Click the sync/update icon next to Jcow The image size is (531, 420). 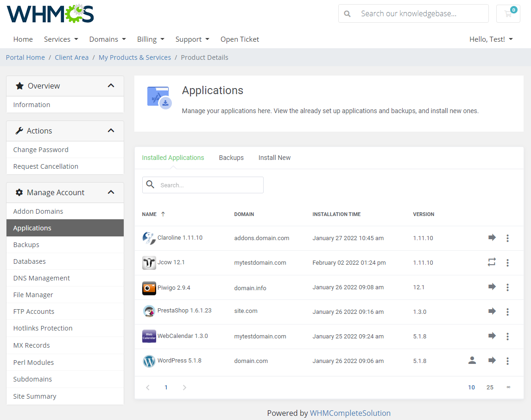tap(492, 262)
